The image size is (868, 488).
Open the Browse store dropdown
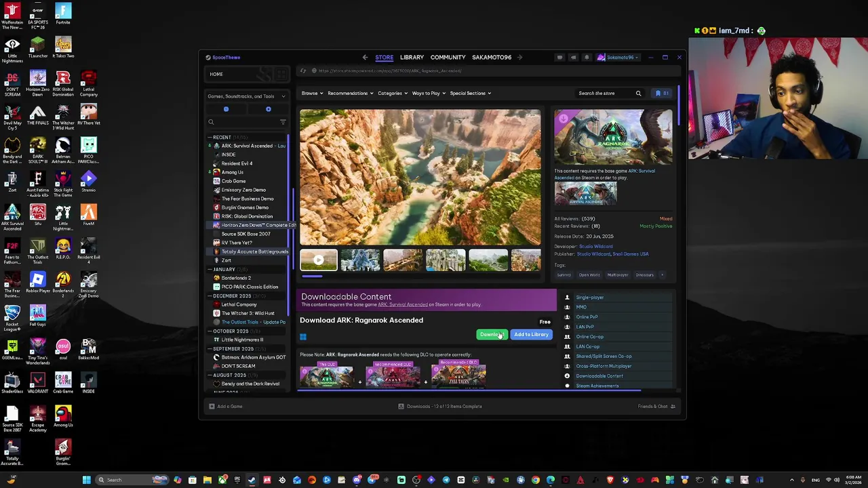pyautogui.click(x=311, y=94)
